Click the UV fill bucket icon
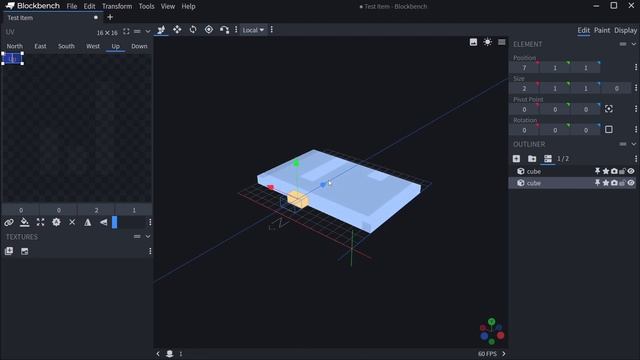Screen dimensions: 640x360 click(x=24, y=222)
